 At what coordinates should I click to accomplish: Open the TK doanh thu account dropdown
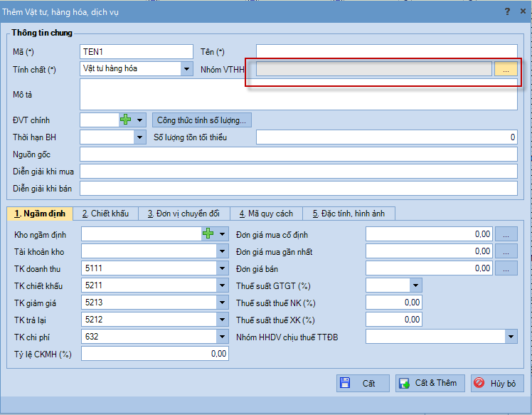coord(223,268)
